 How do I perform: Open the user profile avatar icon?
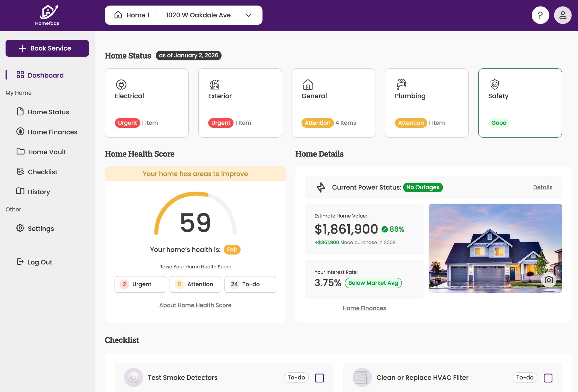click(562, 15)
